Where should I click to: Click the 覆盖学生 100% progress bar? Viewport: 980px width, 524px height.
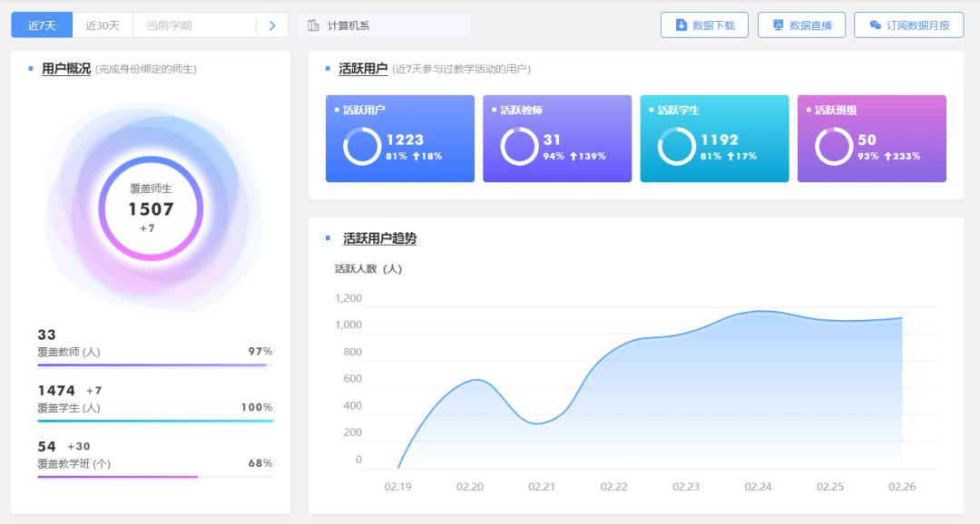click(155, 421)
